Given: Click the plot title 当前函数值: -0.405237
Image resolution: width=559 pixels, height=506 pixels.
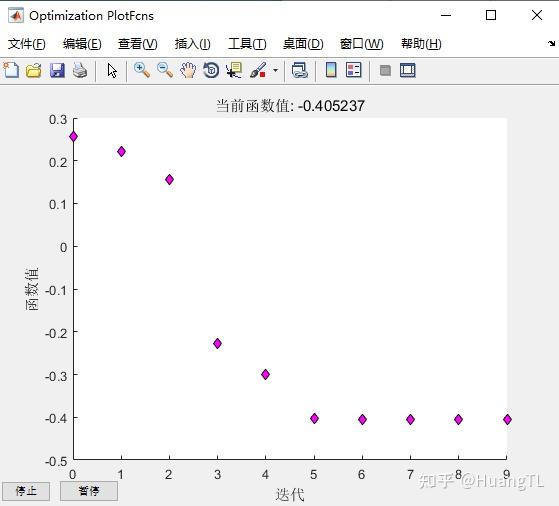Looking at the screenshot, I should (291, 106).
